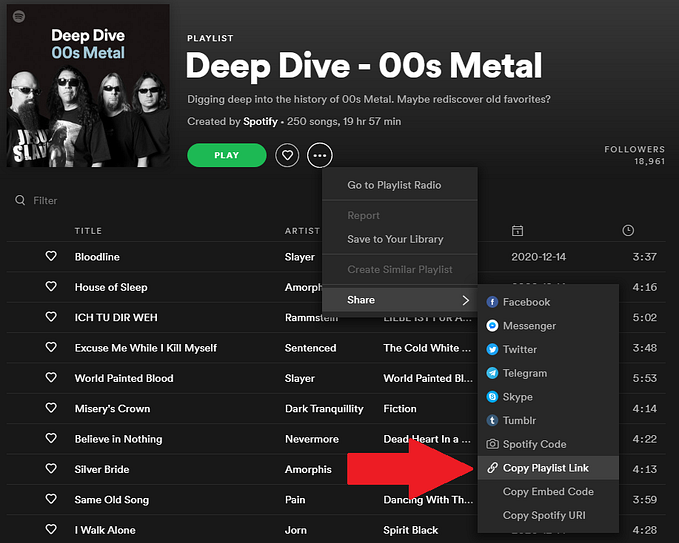
Task: Choose Save to Your Library
Action: click(400, 239)
